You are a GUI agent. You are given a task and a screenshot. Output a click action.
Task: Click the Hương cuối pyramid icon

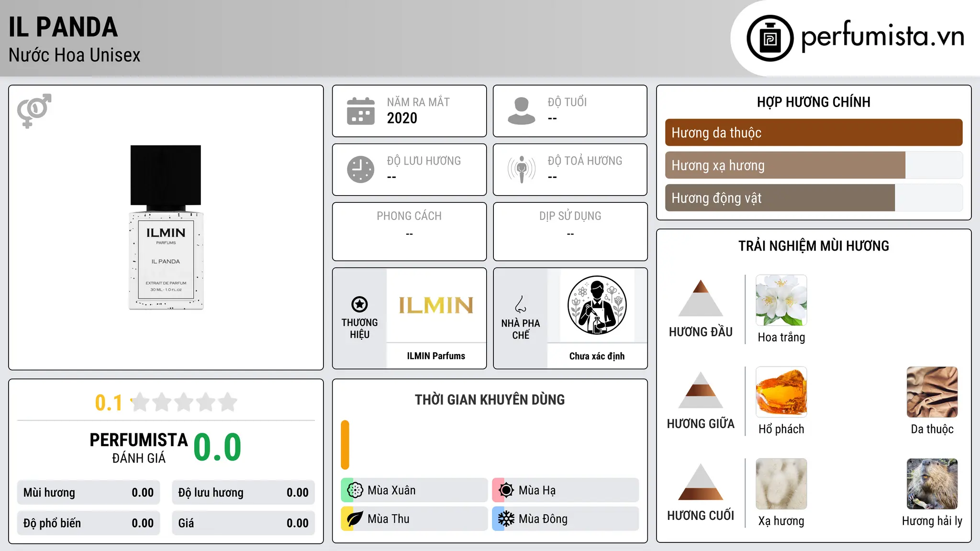pyautogui.click(x=701, y=482)
